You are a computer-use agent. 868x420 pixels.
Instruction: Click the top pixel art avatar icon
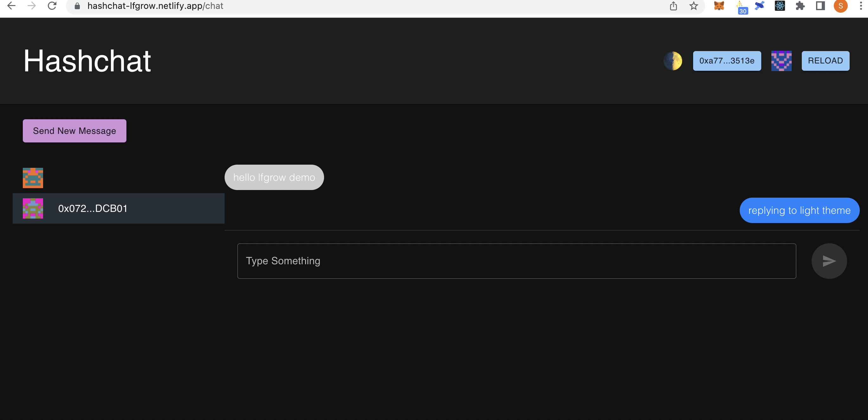33,177
